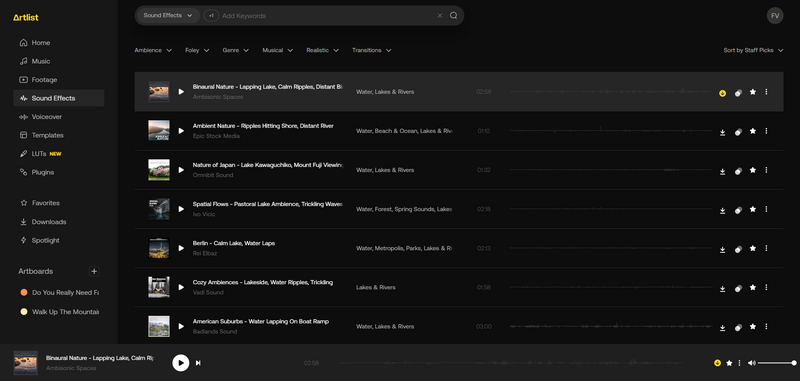Open LUTs section in sidebar
Image resolution: width=800 pixels, height=381 pixels.
(x=59, y=154)
